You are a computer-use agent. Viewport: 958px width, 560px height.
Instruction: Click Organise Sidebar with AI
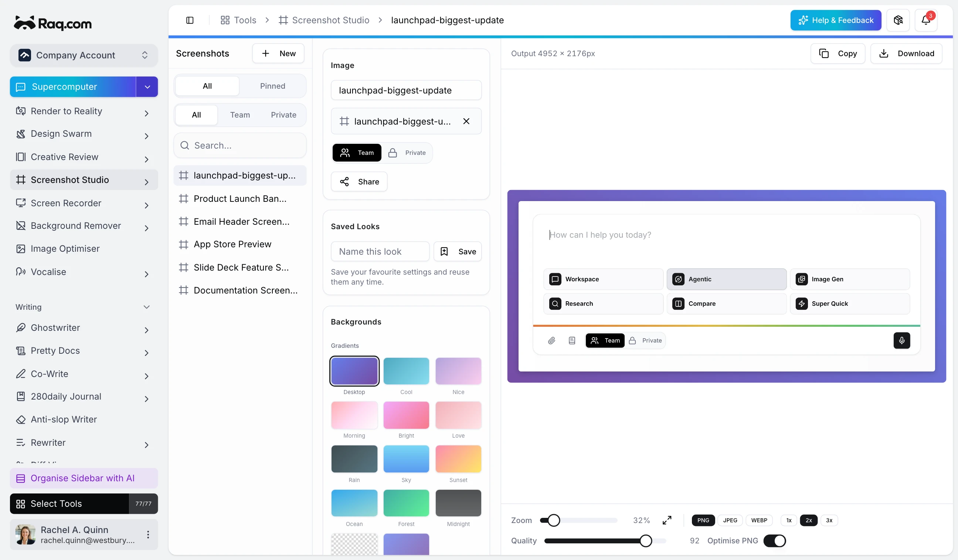click(84, 478)
